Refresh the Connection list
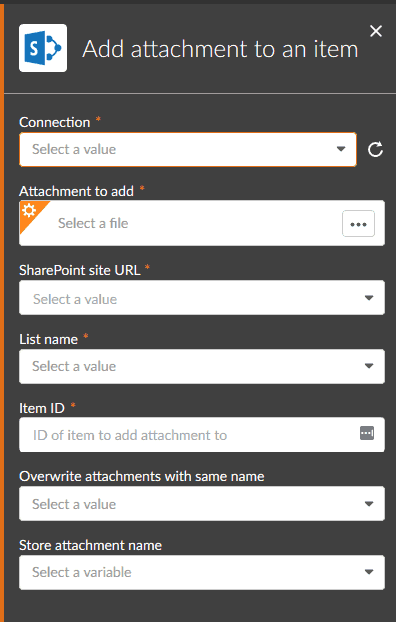396x622 pixels. (x=375, y=150)
